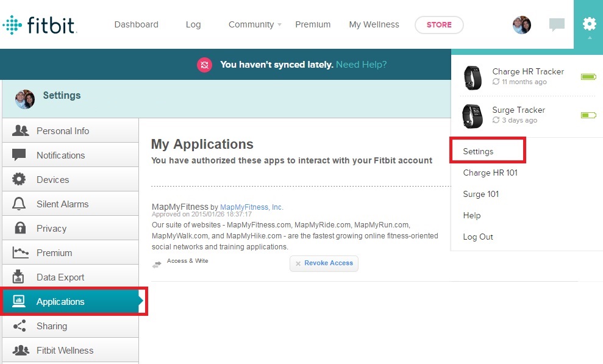Click the STORE button

point(439,24)
